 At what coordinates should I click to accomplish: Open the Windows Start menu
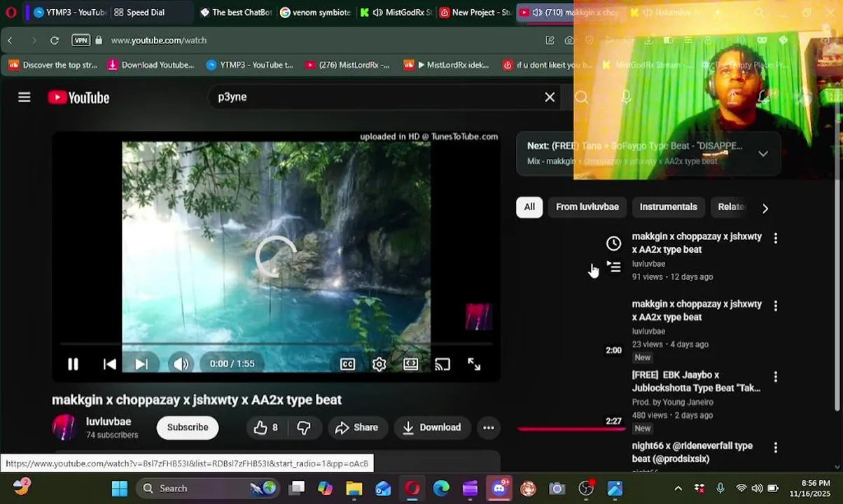(120, 489)
